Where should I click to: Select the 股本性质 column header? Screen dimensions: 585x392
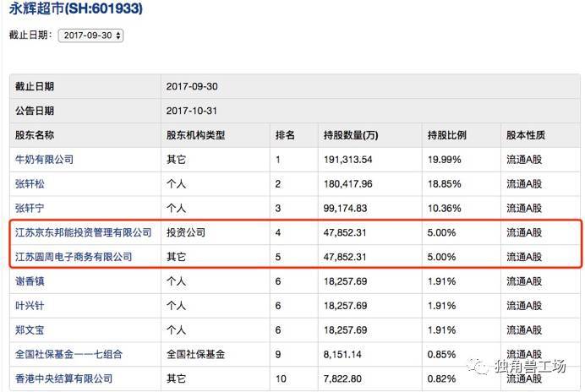[x=526, y=135]
